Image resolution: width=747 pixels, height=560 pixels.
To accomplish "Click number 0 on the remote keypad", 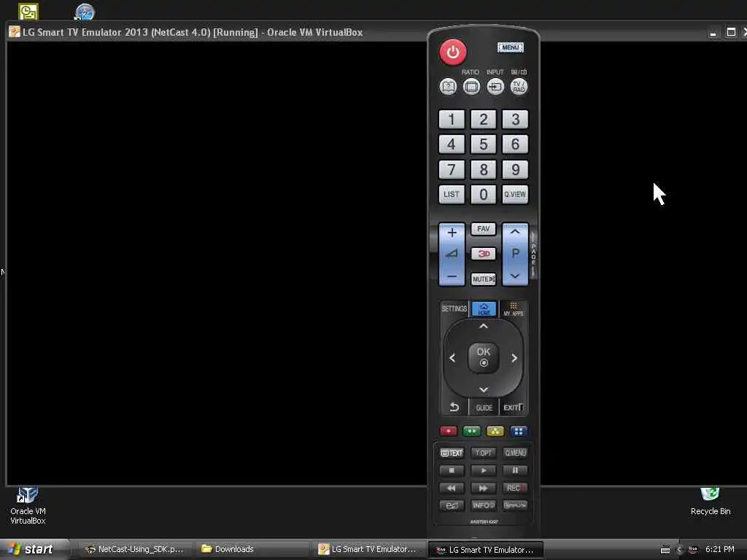I will [x=484, y=194].
